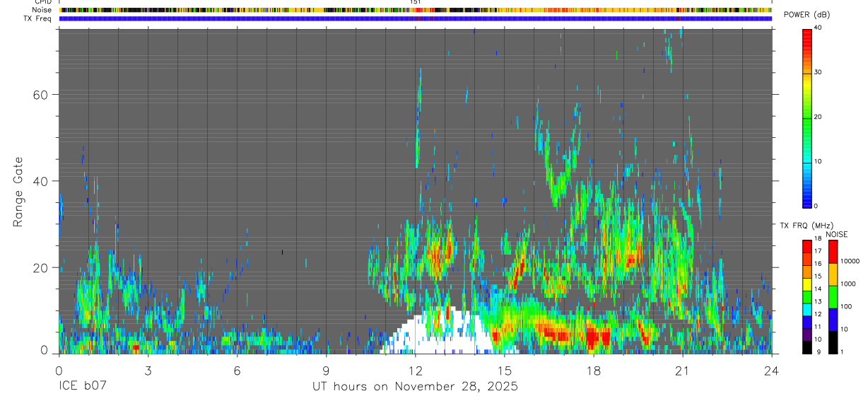
Task: Click the 21 hour axis label
Action: pyautogui.click(x=682, y=369)
